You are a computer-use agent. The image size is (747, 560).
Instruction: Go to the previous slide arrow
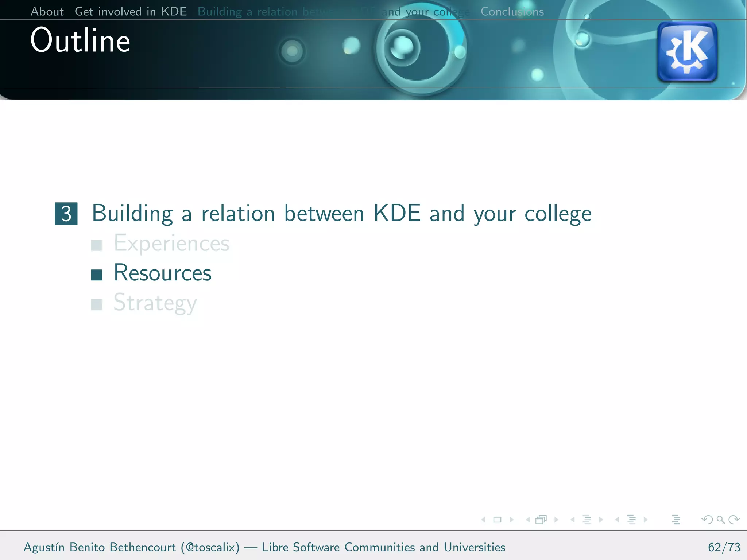tap(483, 520)
